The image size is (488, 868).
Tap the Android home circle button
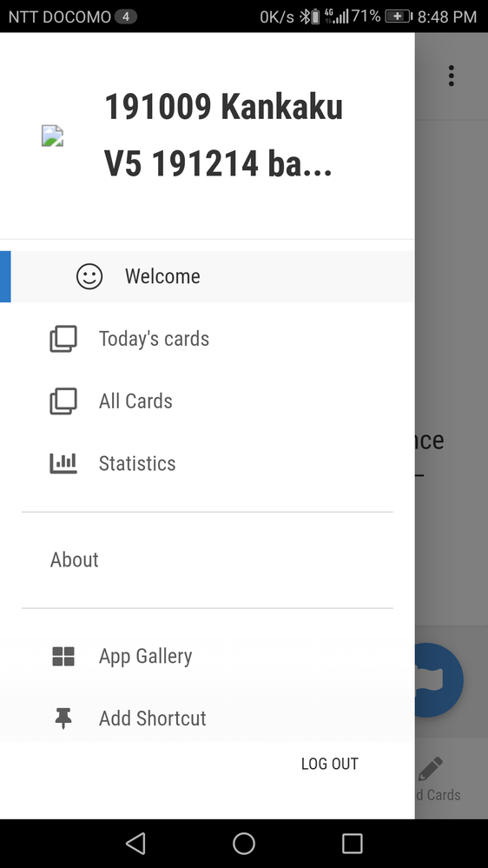[x=244, y=844]
